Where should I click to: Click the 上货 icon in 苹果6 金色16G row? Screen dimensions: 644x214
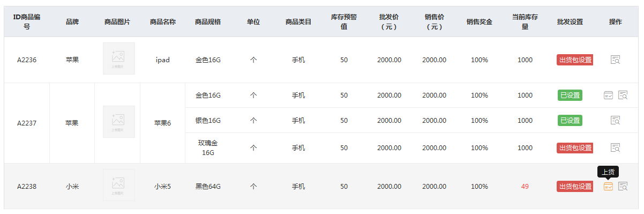point(608,95)
